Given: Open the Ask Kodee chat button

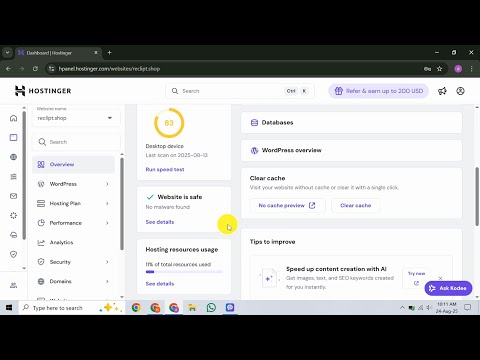Looking at the screenshot, I should click(x=448, y=288).
